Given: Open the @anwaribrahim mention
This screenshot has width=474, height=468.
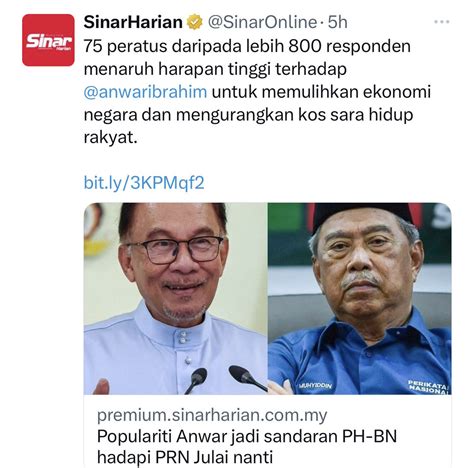Looking at the screenshot, I should [145, 92].
